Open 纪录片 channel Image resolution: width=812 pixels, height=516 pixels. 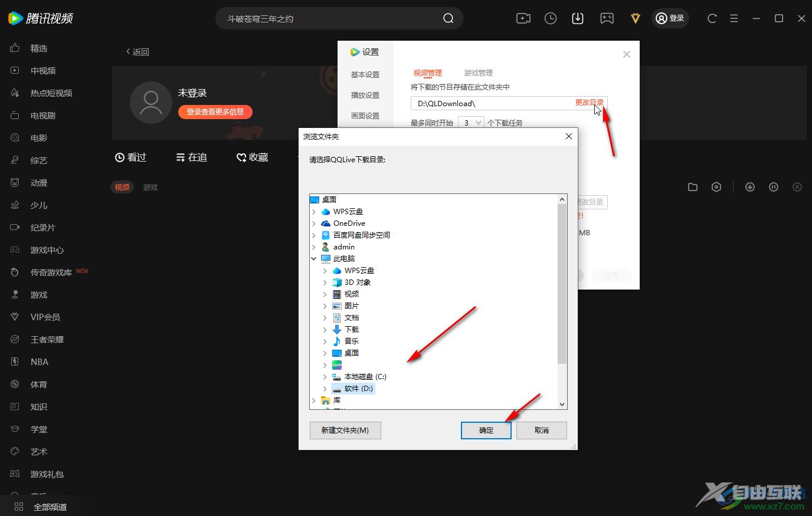point(43,228)
